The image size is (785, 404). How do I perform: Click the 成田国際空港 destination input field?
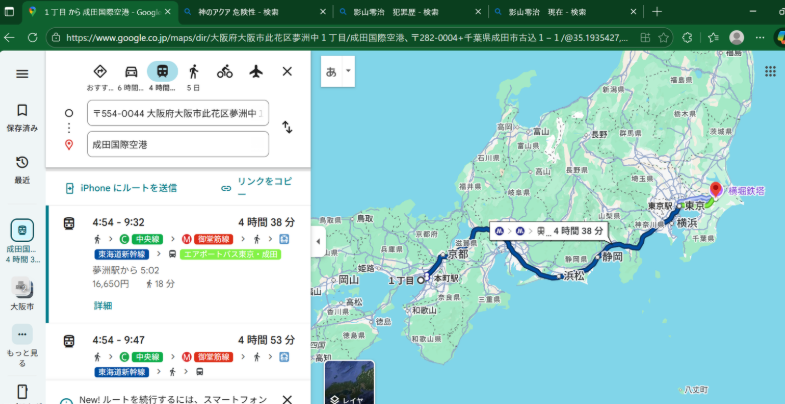click(x=177, y=145)
